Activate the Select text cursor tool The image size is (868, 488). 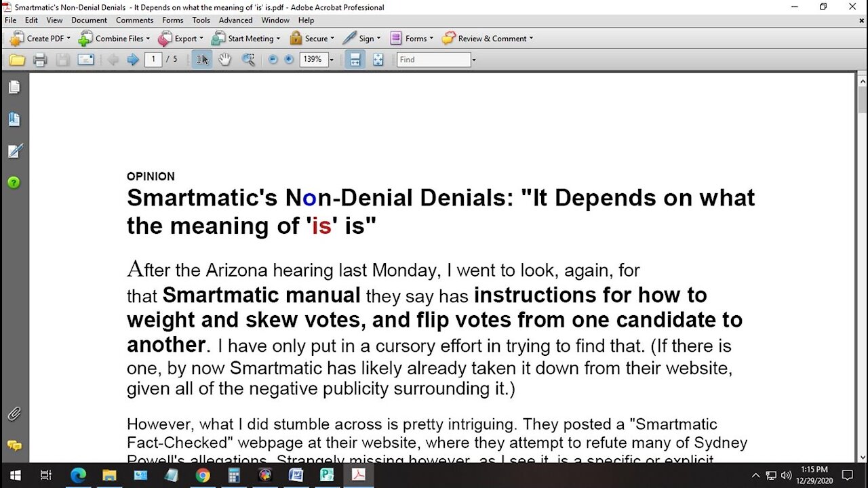pyautogui.click(x=202, y=60)
